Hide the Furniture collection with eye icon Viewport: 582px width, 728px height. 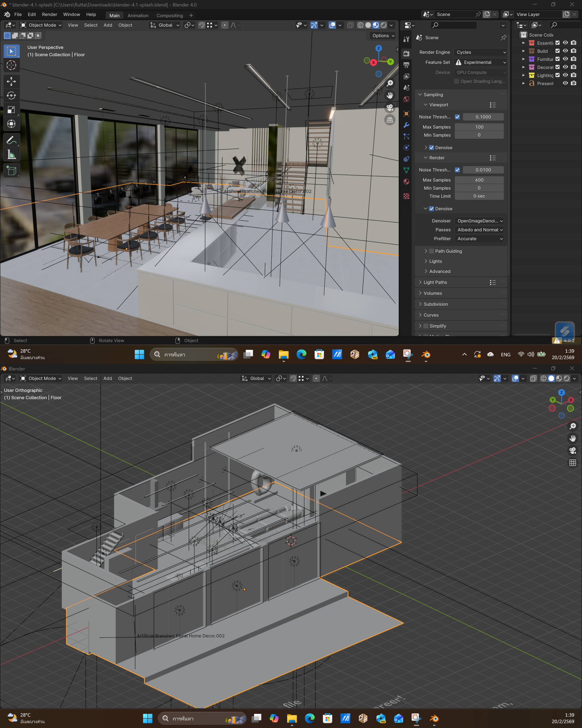coord(565,59)
